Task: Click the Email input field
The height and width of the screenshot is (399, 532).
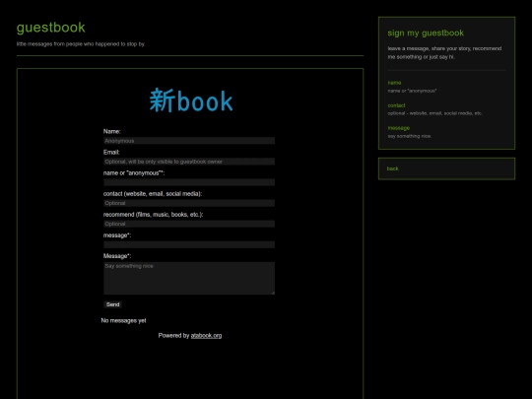Action: tap(189, 162)
